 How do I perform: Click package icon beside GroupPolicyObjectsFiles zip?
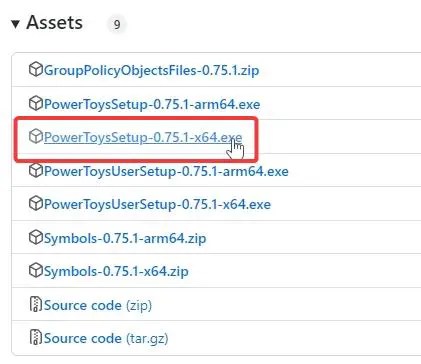click(x=35, y=69)
